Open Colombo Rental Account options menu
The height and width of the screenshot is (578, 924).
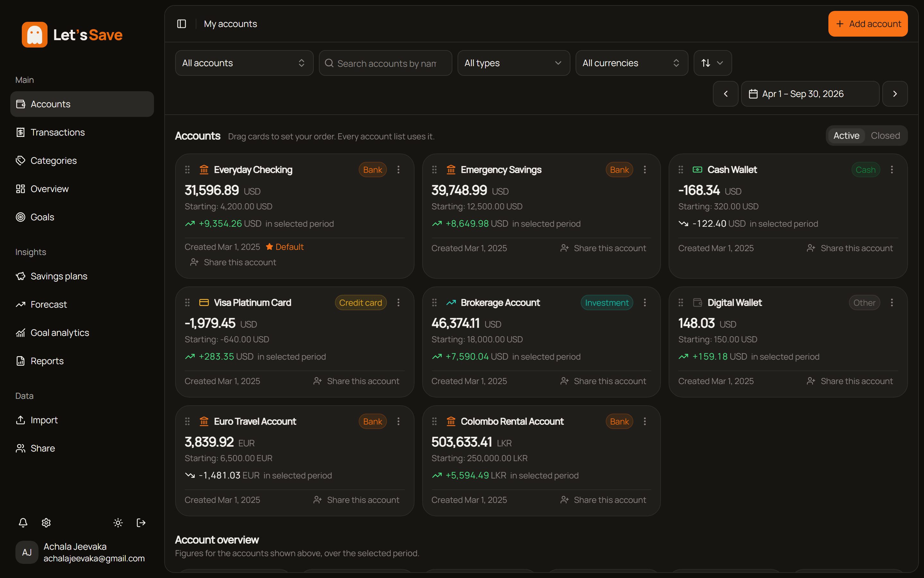pos(645,421)
